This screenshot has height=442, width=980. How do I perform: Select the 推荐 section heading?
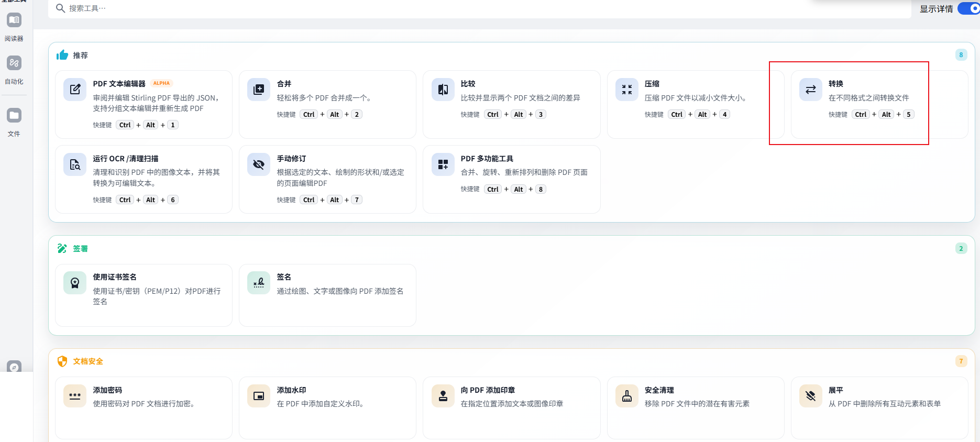[80, 56]
